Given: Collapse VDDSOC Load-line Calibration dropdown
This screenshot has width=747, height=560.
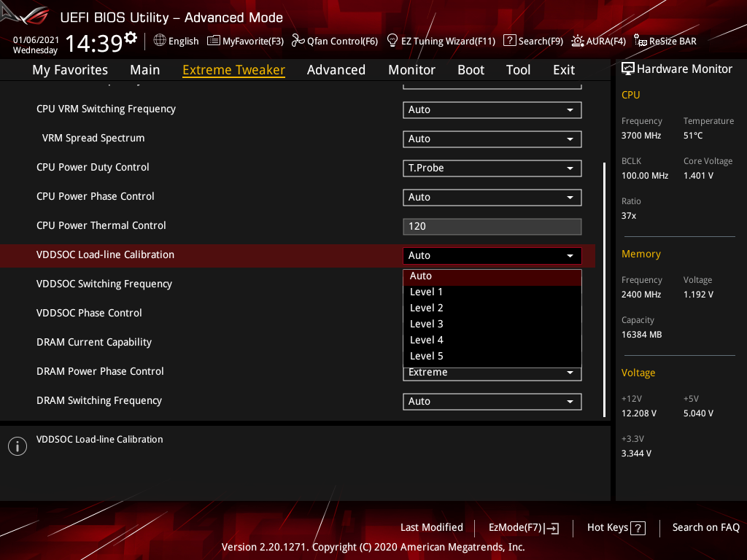Looking at the screenshot, I should pos(492,255).
